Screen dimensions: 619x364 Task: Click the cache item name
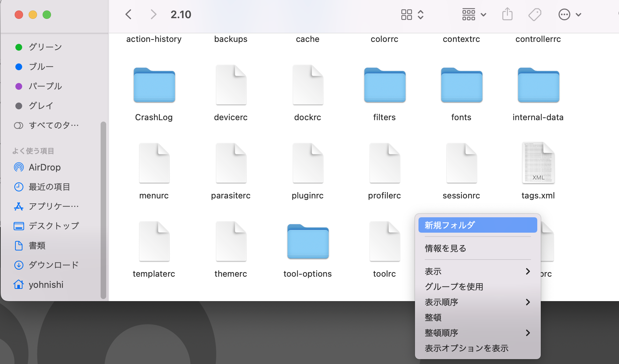tap(308, 39)
